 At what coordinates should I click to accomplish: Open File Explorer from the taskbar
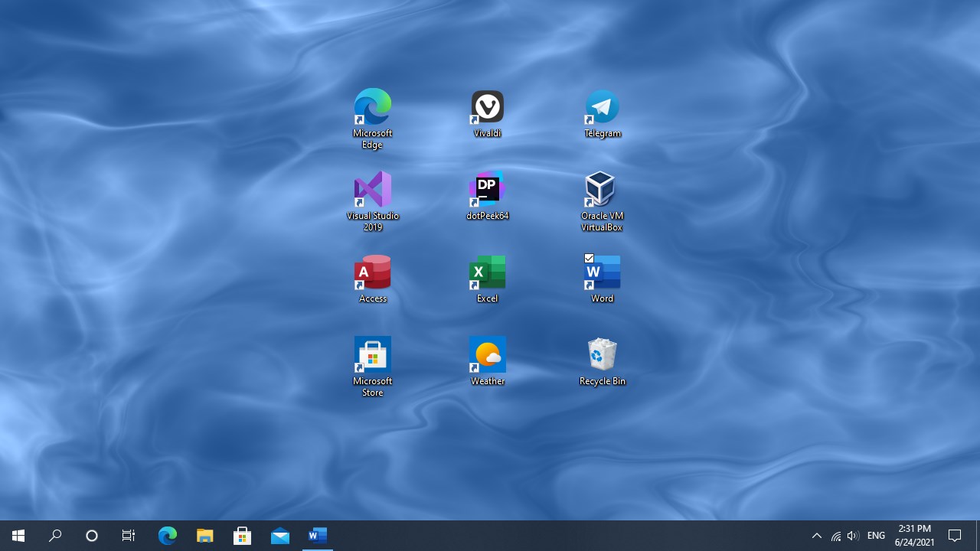pyautogui.click(x=205, y=536)
